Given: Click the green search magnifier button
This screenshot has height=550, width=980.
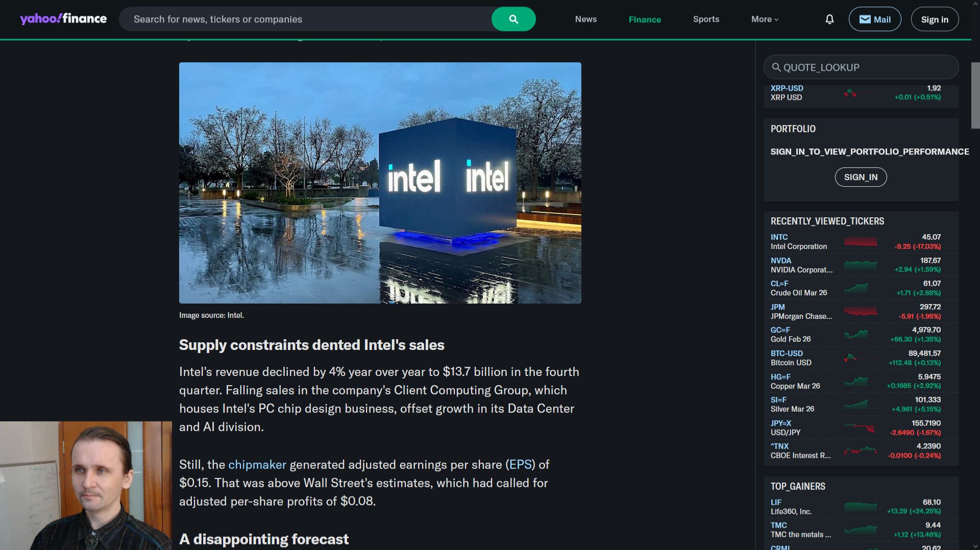Looking at the screenshot, I should (x=513, y=19).
